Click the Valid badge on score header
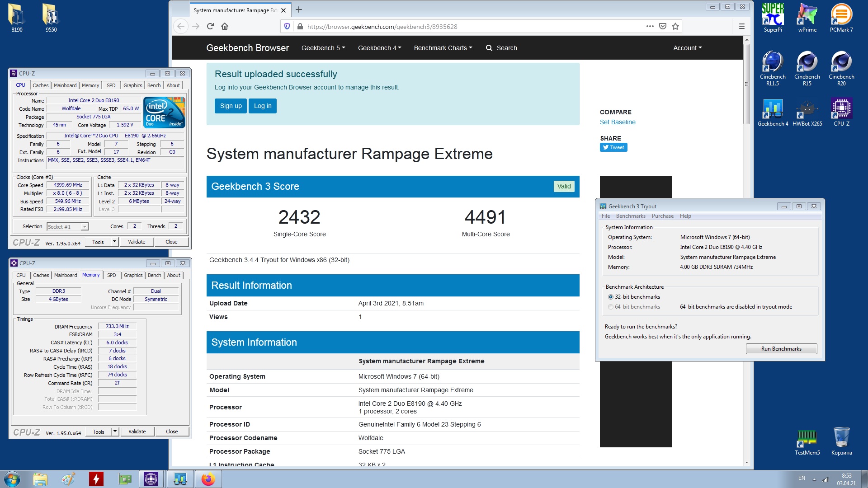The image size is (868, 488). coord(564,186)
